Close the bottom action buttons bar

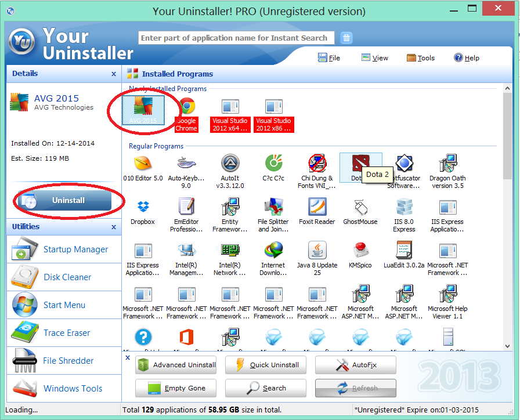(128, 358)
